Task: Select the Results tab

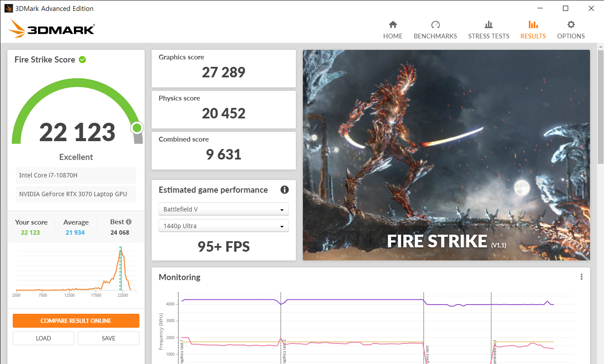Action: (x=533, y=30)
